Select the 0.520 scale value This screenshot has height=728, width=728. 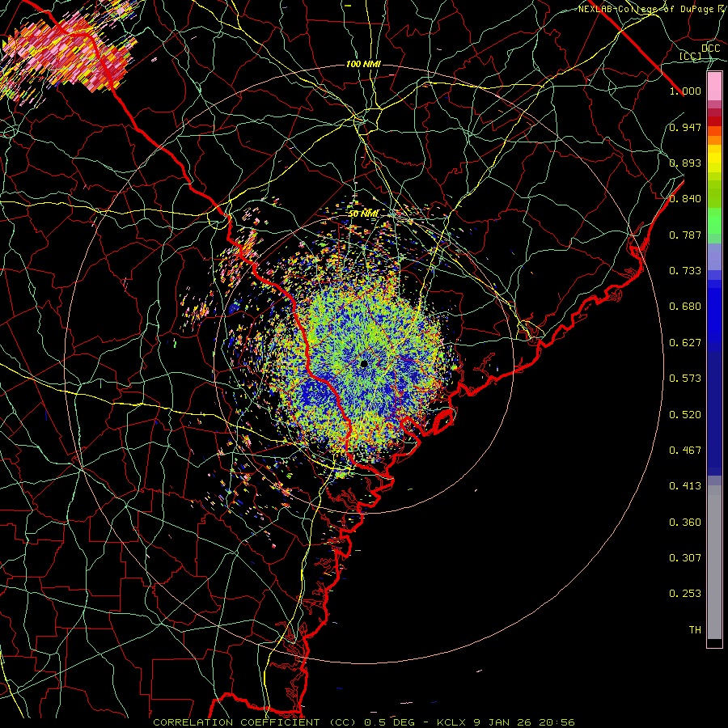[685, 415]
